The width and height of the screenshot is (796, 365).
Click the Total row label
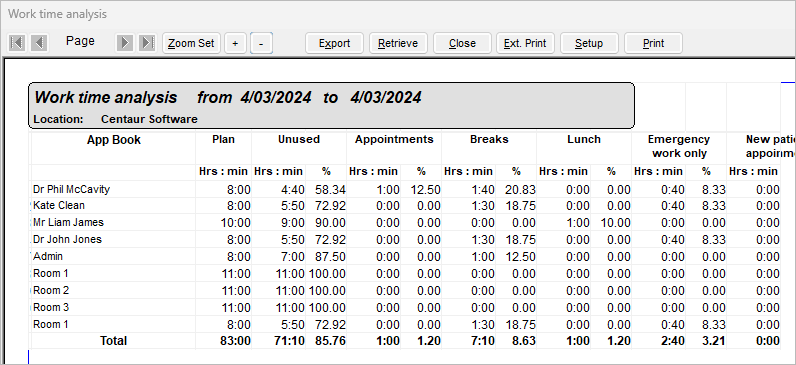[113, 341]
